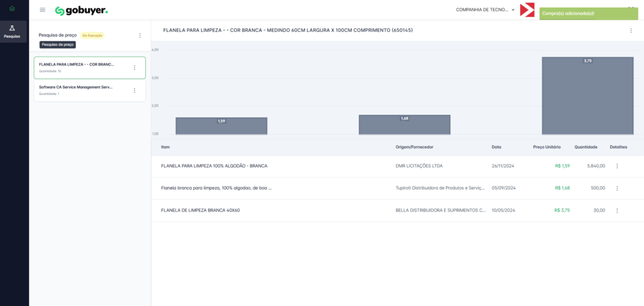Select the Software CA Service Management item

(x=75, y=88)
